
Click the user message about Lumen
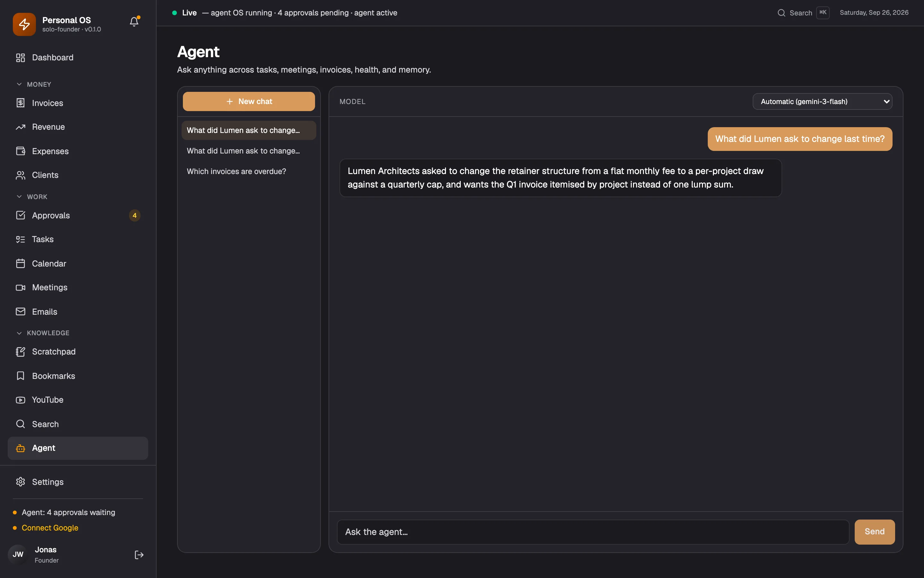click(x=800, y=139)
